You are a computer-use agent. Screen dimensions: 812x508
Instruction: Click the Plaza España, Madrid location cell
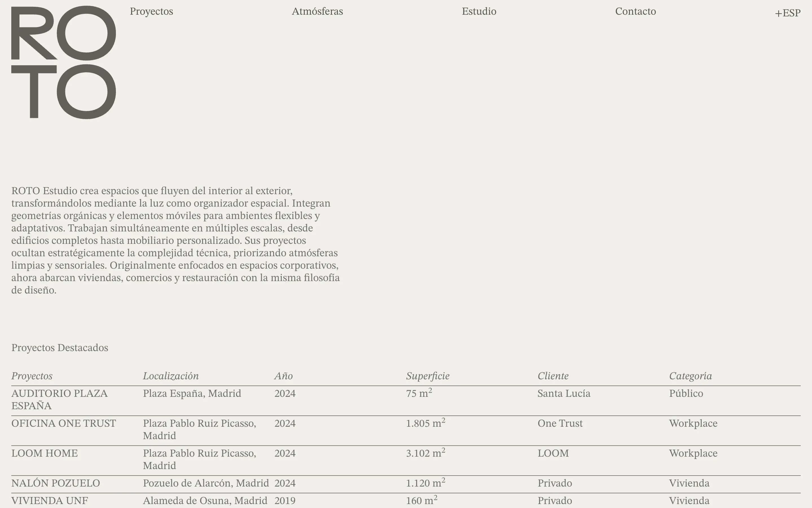pyautogui.click(x=192, y=393)
